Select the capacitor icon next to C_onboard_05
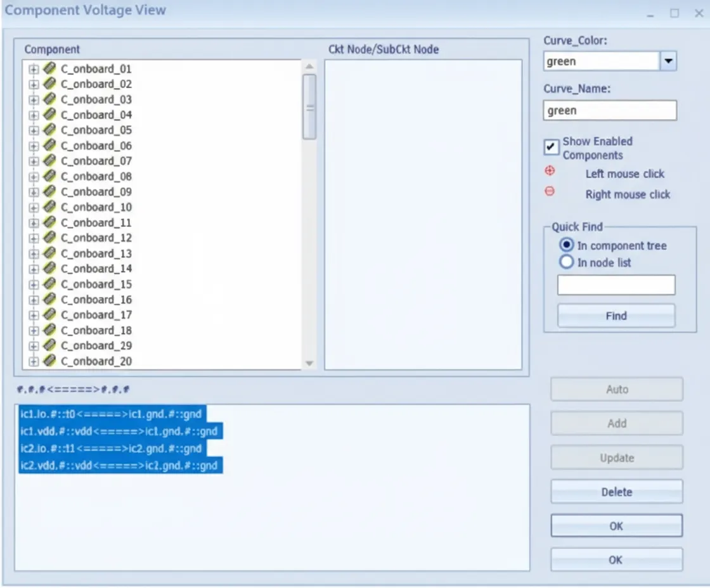This screenshot has width=710, height=588. [x=50, y=130]
